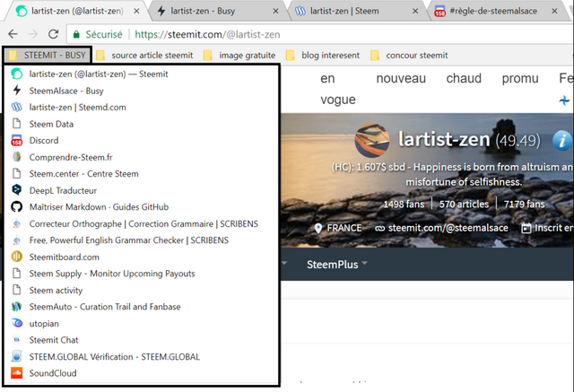Open the utopian bookmark
The image size is (574, 392).
click(141, 324)
